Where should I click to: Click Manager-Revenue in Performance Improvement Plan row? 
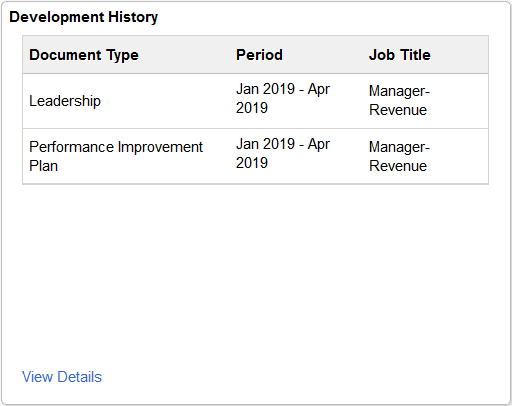pyautogui.click(x=399, y=156)
